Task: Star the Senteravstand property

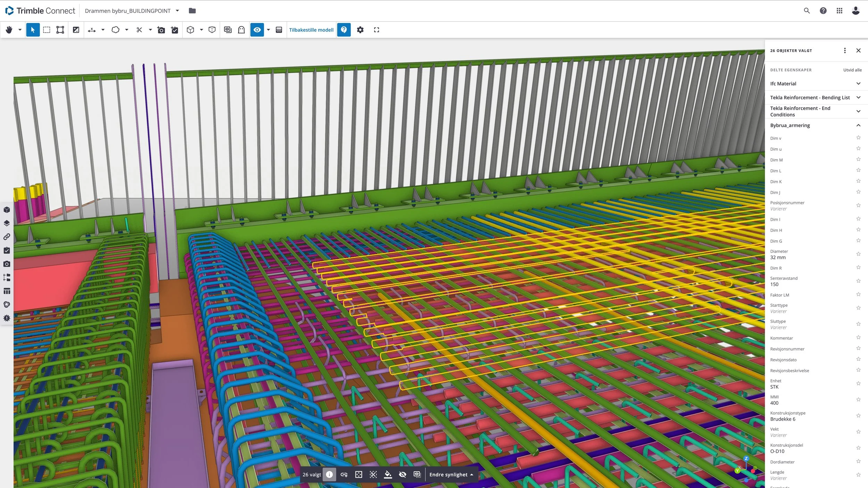Action: 858,281
